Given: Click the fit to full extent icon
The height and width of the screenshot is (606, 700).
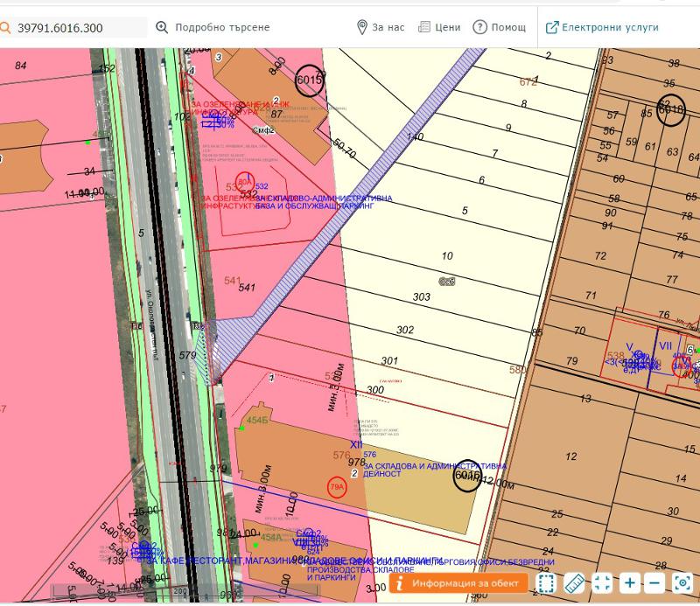Looking at the screenshot, I should pos(602,583).
